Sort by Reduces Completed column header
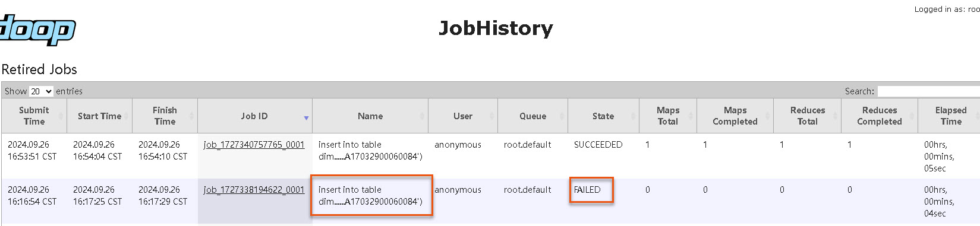 coord(880,116)
